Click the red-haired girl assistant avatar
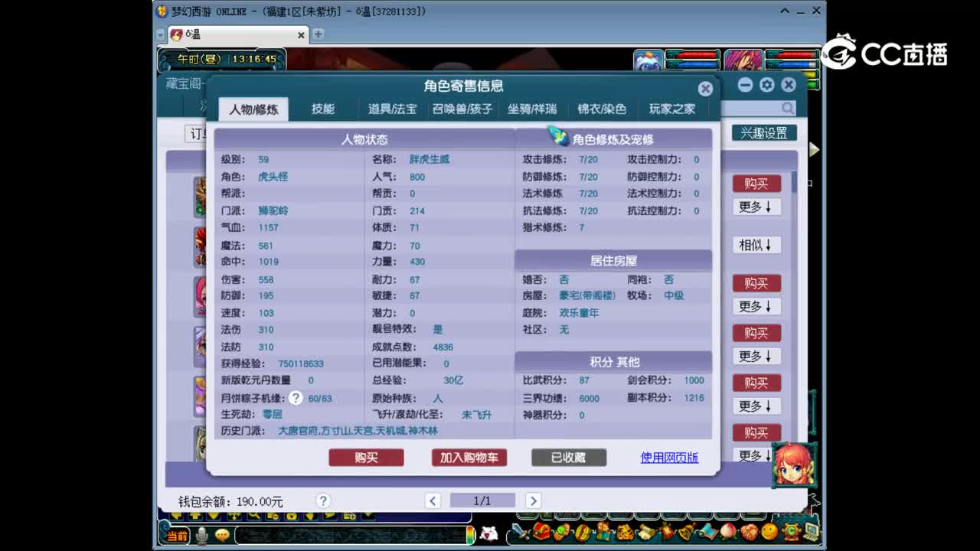 (793, 465)
